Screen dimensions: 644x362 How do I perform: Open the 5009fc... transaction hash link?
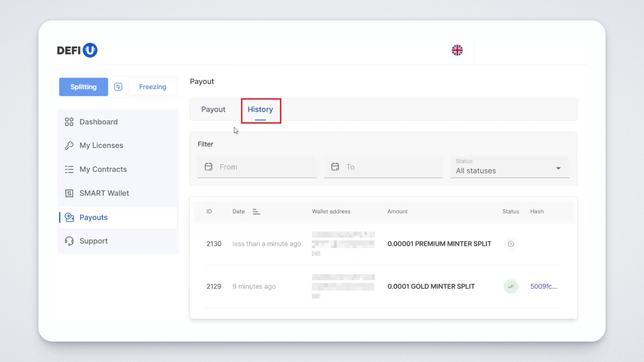[x=544, y=287]
